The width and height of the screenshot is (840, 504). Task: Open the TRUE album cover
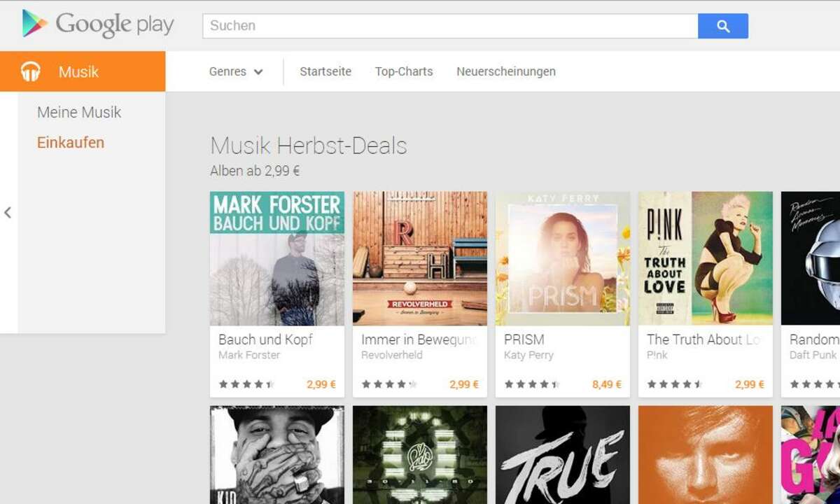563,455
